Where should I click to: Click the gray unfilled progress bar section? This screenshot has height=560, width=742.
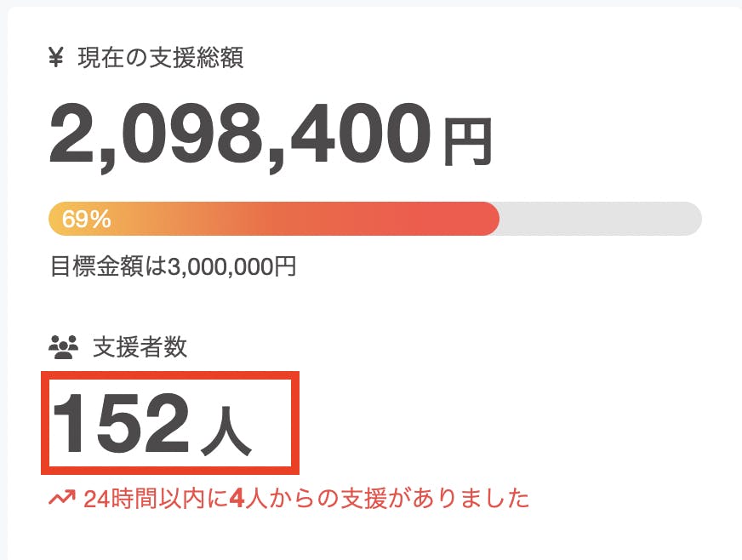[x=600, y=219]
